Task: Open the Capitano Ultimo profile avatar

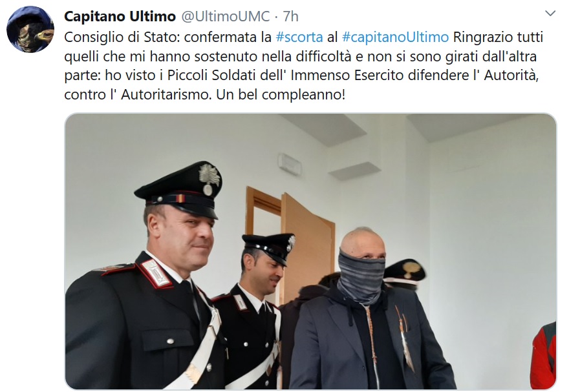Action: (x=30, y=29)
